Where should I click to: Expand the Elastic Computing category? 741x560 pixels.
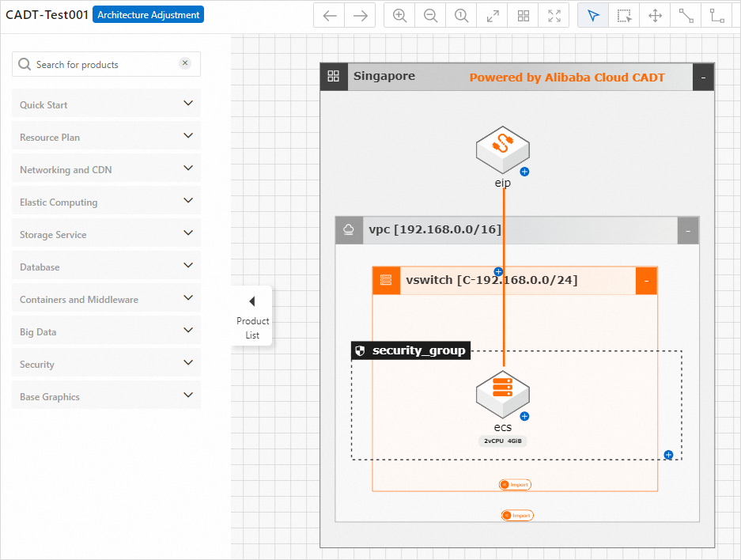[106, 202]
